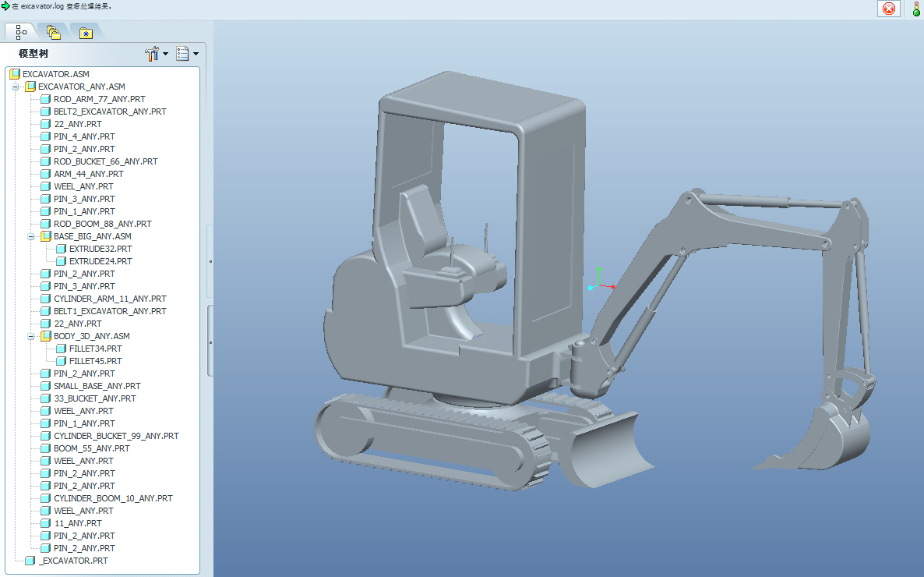Select CYLINDER_ARM_11_ANY.PRT

(x=110, y=299)
